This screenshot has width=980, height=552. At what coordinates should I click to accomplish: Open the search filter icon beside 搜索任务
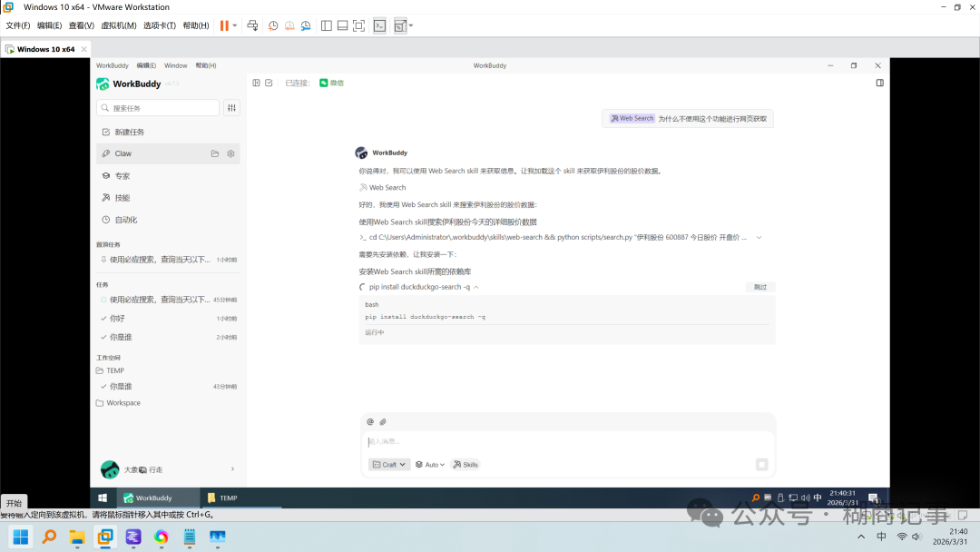pos(232,107)
